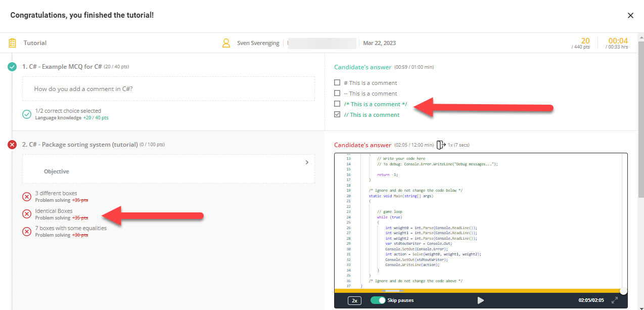The image size is (644, 310).
Task: Check the '-- This is a comment' box
Action: (x=337, y=94)
